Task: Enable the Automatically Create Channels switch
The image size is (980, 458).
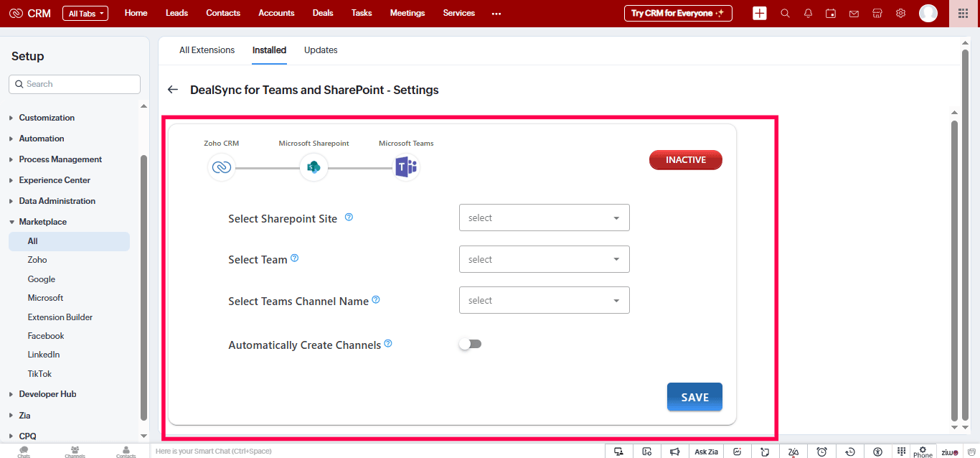Action: [x=471, y=344]
